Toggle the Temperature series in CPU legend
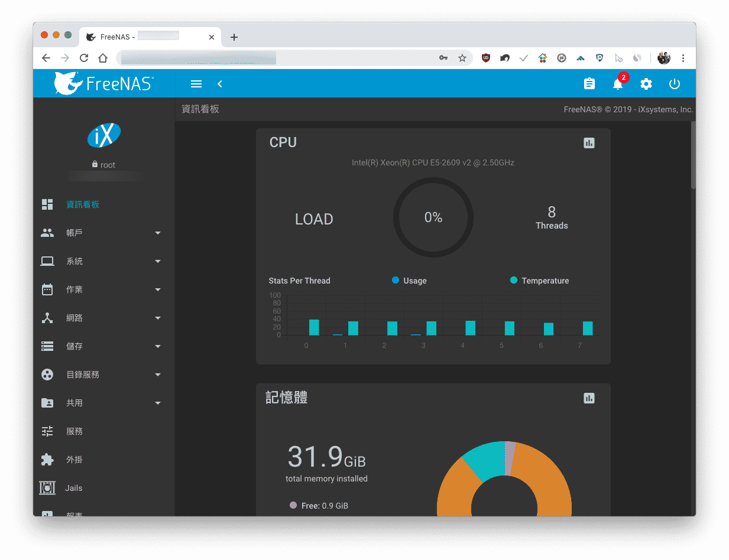 coord(539,281)
